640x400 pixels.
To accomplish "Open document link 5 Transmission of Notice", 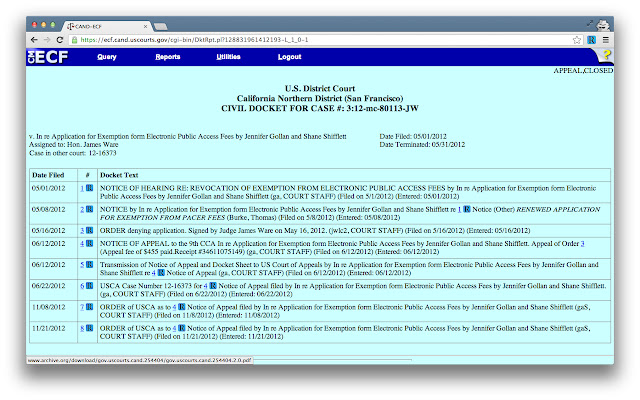I will point(82,265).
